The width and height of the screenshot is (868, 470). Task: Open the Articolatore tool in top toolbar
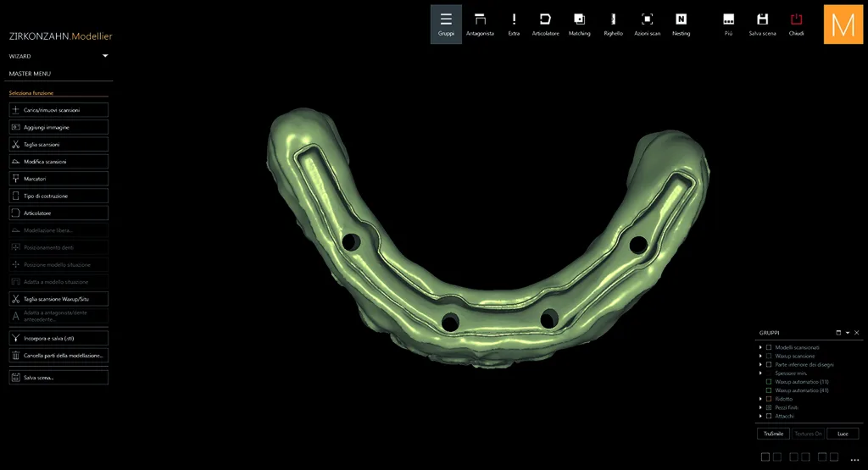click(545, 25)
